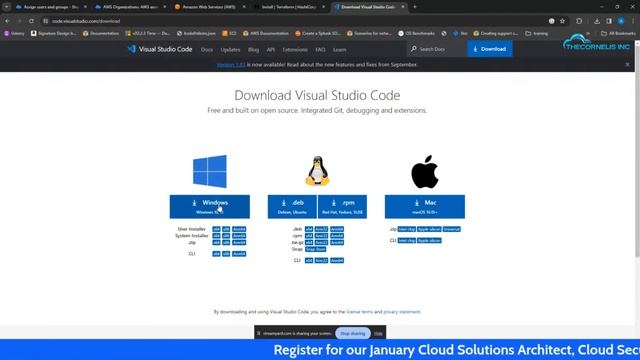640x360 pixels.
Task: Dismiss the version announcement banner
Action: (x=627, y=64)
